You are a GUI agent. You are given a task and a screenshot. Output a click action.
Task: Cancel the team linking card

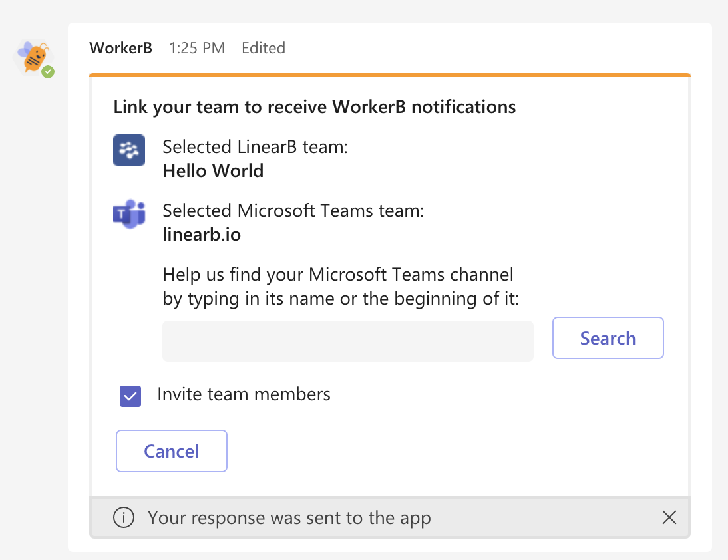(171, 451)
